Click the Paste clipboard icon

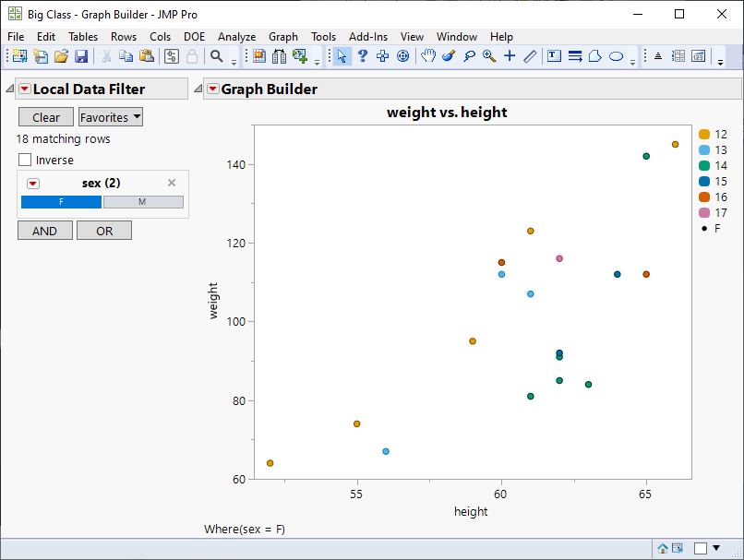coord(147,56)
